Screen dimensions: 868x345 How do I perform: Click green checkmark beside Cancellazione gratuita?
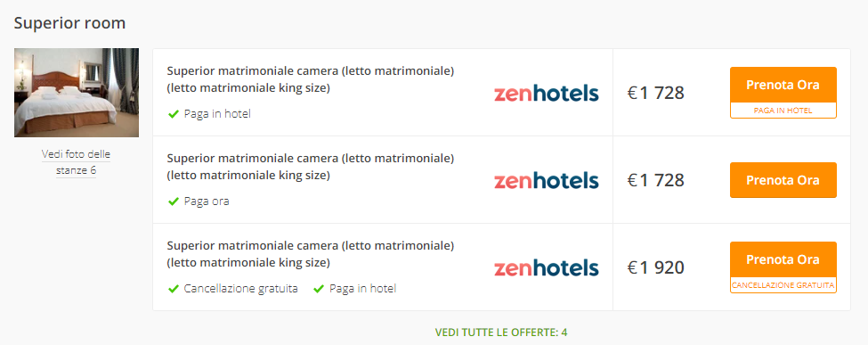(x=174, y=289)
